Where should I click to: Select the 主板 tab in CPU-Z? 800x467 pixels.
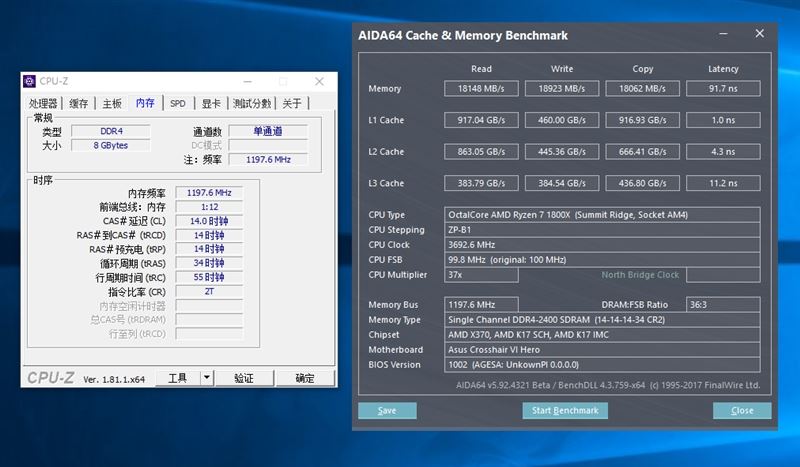(x=112, y=104)
